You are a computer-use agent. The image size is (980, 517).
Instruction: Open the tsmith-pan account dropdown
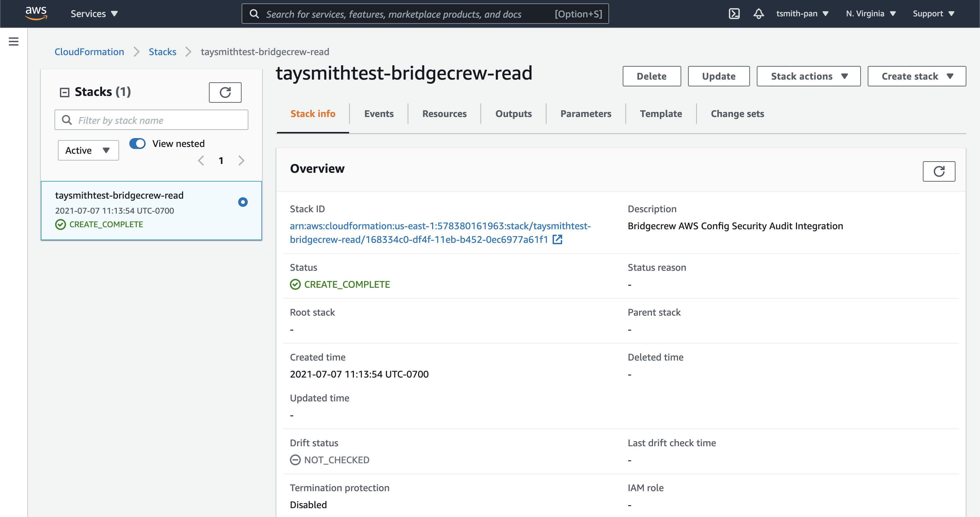point(802,14)
